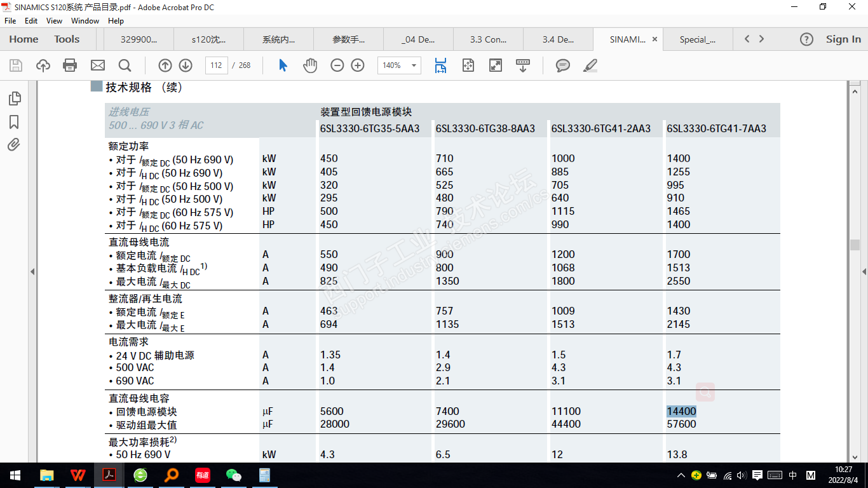
Task: Expand the left navigation pane arrow
Action: [32, 272]
